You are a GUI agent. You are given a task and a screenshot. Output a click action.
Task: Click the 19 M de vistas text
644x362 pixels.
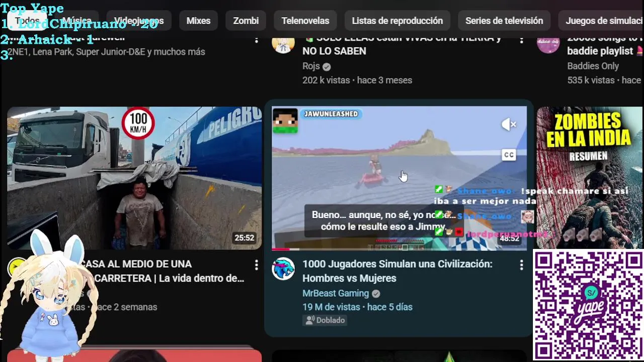(331, 307)
